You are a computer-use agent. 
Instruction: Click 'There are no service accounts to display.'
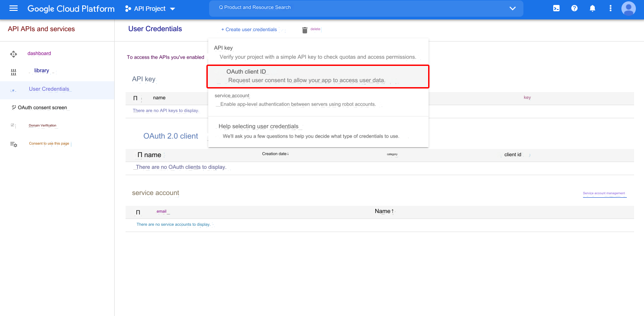(173, 224)
